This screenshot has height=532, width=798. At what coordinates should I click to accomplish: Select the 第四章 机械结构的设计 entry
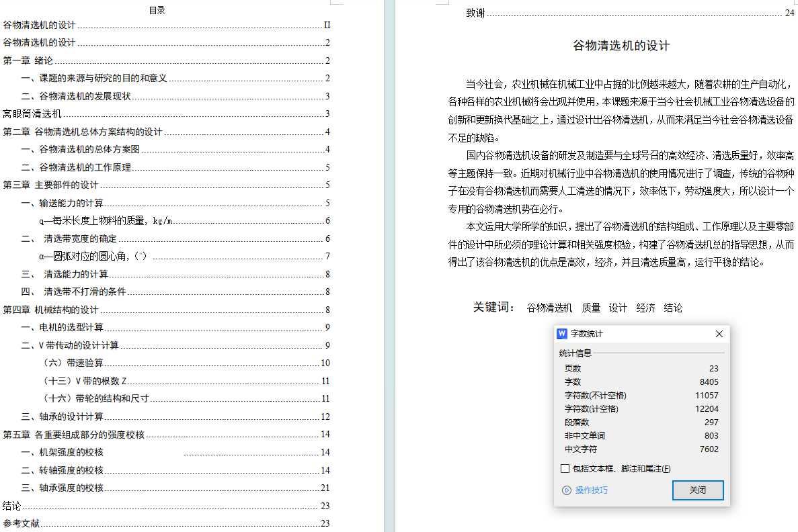pos(51,310)
